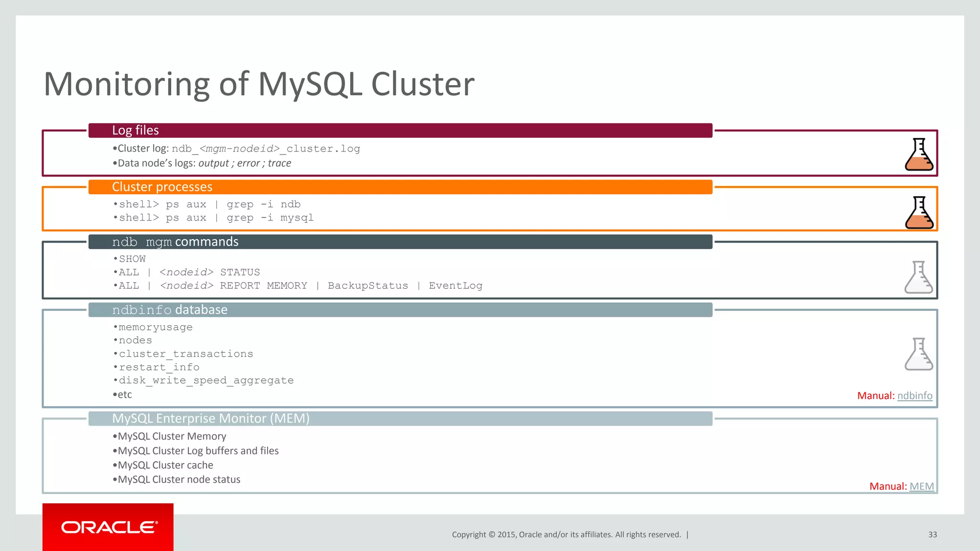Click the nodes table bullet
Viewport: 980px width, 551px height.
pos(133,340)
